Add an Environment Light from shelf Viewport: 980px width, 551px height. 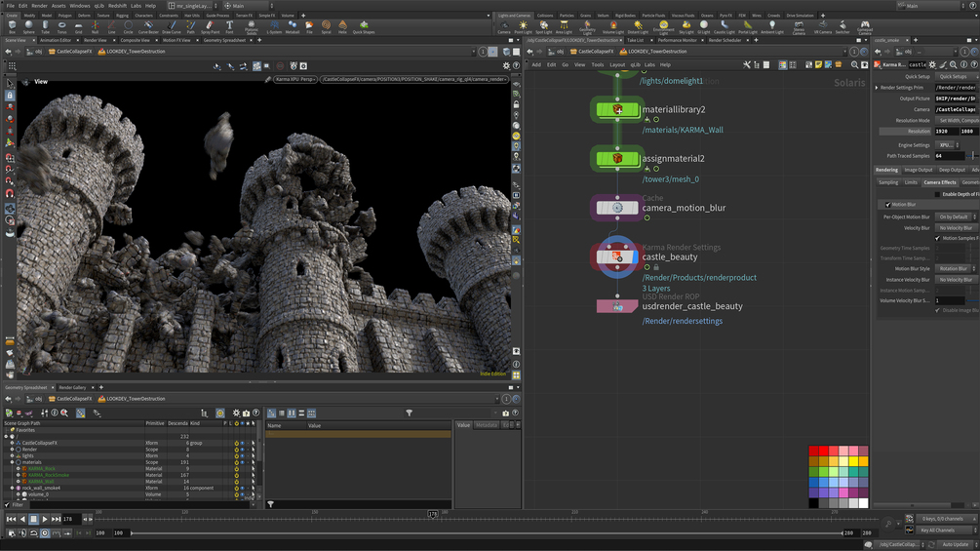[x=663, y=26]
